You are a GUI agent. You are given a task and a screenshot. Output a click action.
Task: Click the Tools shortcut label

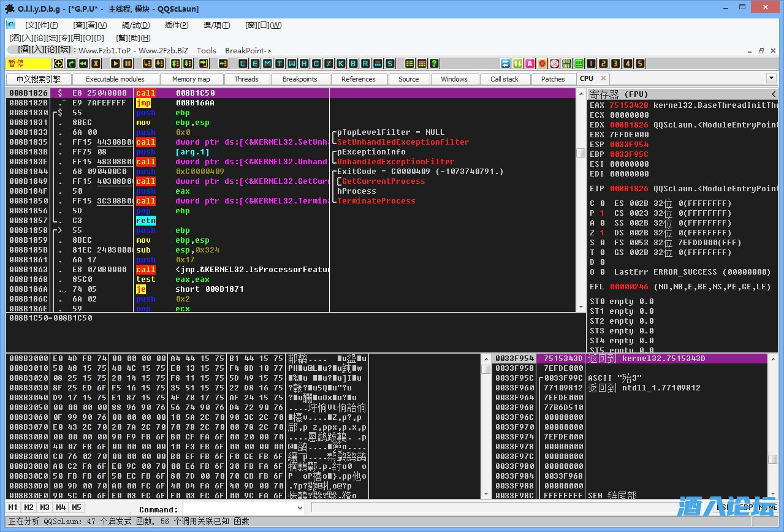click(x=206, y=50)
